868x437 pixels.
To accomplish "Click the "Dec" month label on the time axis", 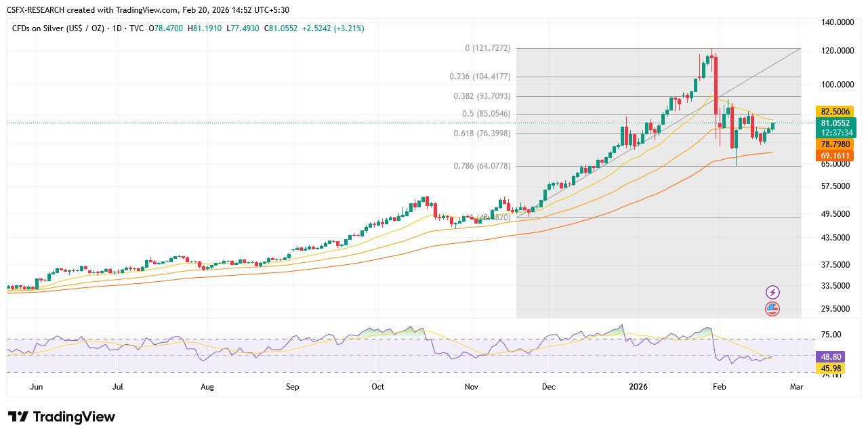I will pos(548,386).
